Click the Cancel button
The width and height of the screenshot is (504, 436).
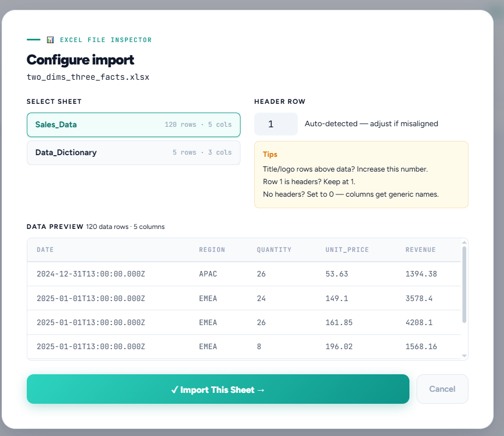[442, 389]
